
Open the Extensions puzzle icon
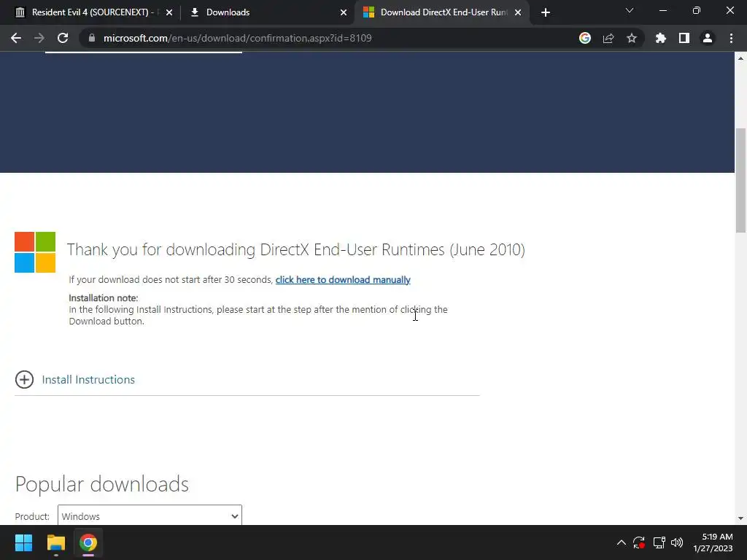point(661,38)
